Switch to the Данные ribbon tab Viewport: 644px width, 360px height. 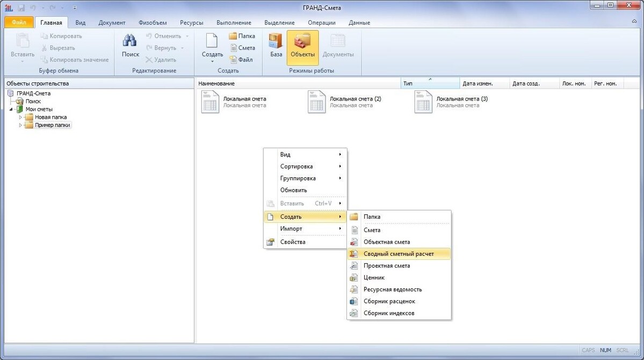[x=359, y=23]
